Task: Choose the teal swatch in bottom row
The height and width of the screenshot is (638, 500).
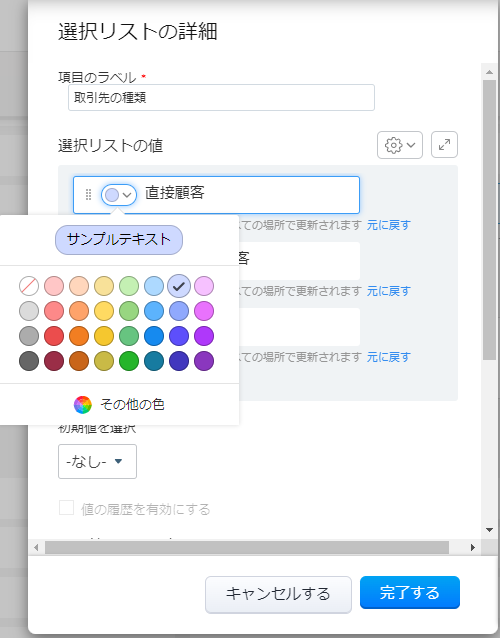Action: [154, 361]
